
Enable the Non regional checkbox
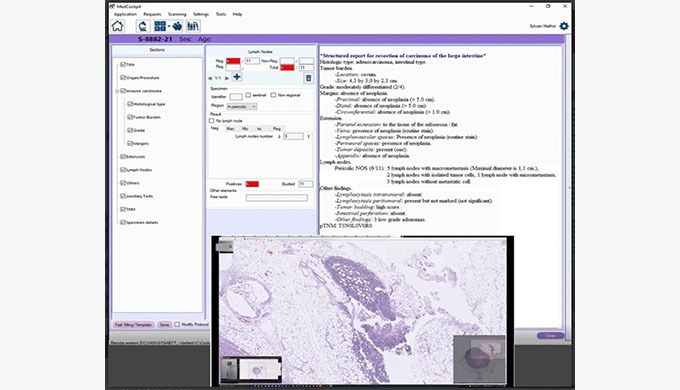point(273,95)
